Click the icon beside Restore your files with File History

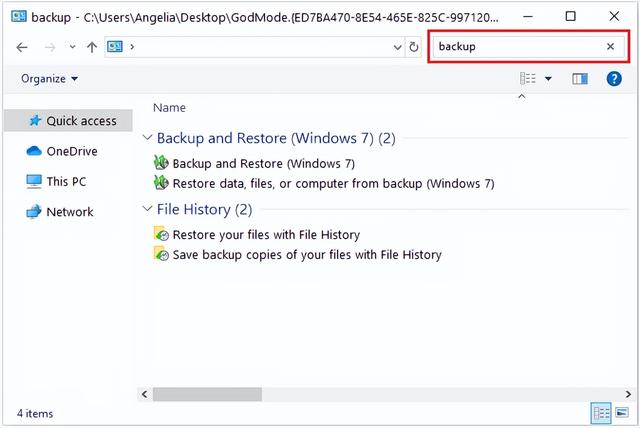(x=161, y=234)
